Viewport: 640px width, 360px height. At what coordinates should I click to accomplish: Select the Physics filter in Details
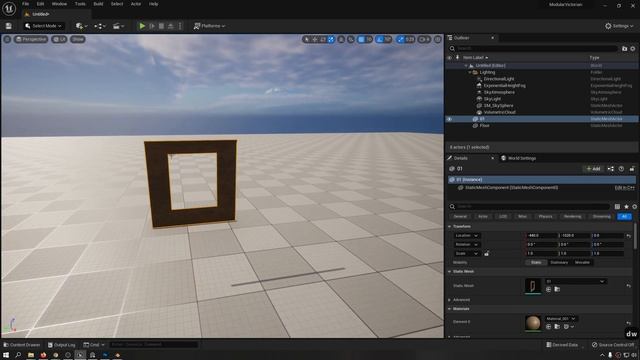click(545, 216)
